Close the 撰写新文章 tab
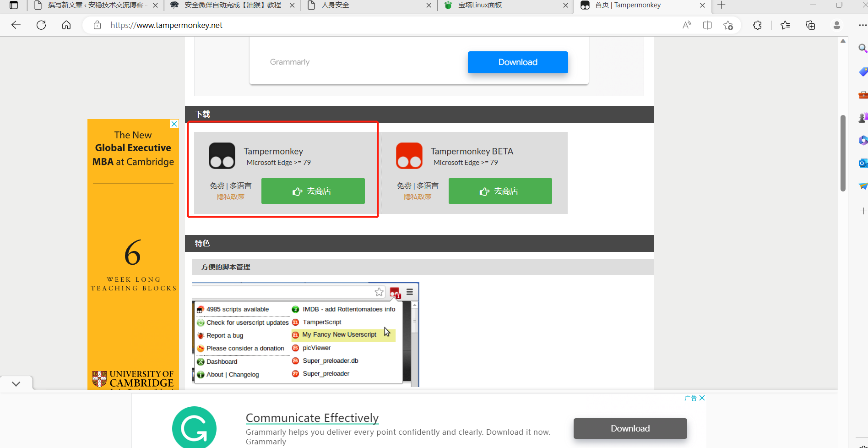The image size is (868, 448). (155, 5)
